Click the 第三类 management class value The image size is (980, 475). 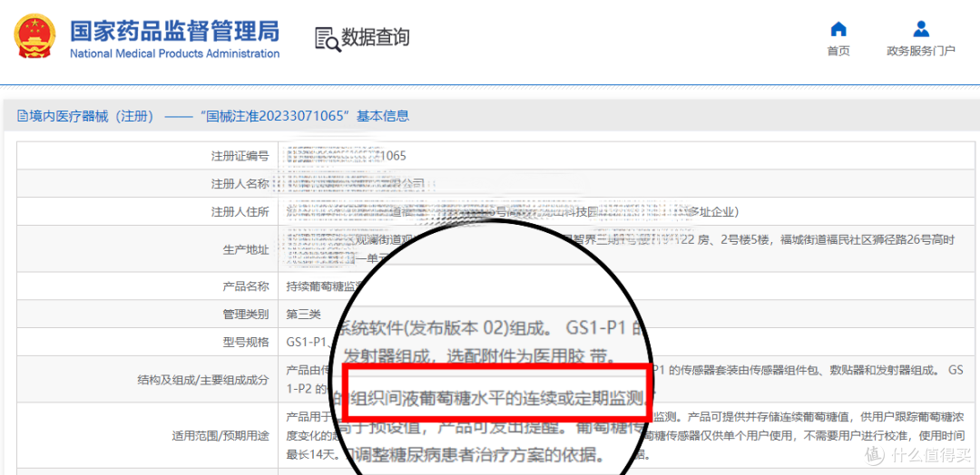click(x=302, y=314)
